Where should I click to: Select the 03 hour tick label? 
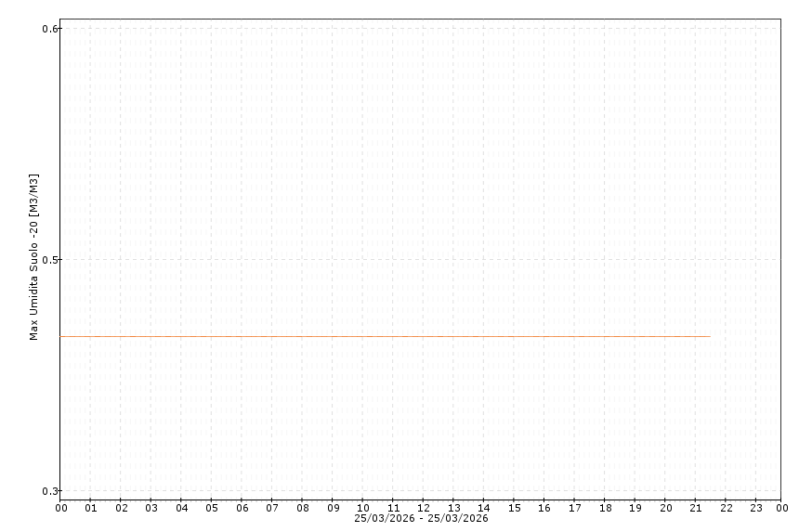click(151, 508)
